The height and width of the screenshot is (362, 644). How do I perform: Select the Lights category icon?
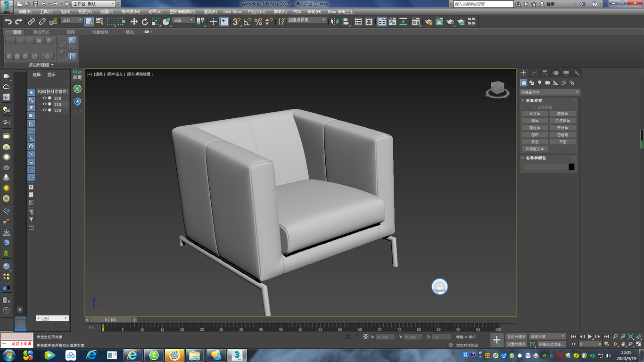point(540,83)
